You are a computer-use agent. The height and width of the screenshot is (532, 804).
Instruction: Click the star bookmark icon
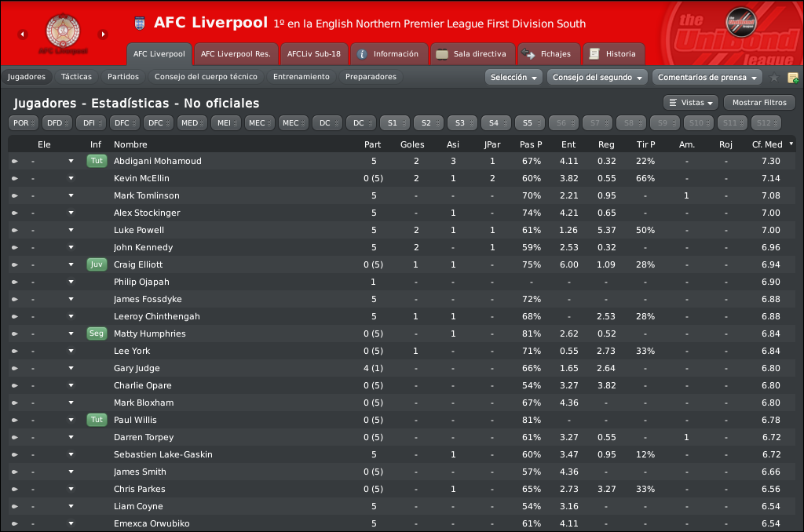(x=774, y=77)
